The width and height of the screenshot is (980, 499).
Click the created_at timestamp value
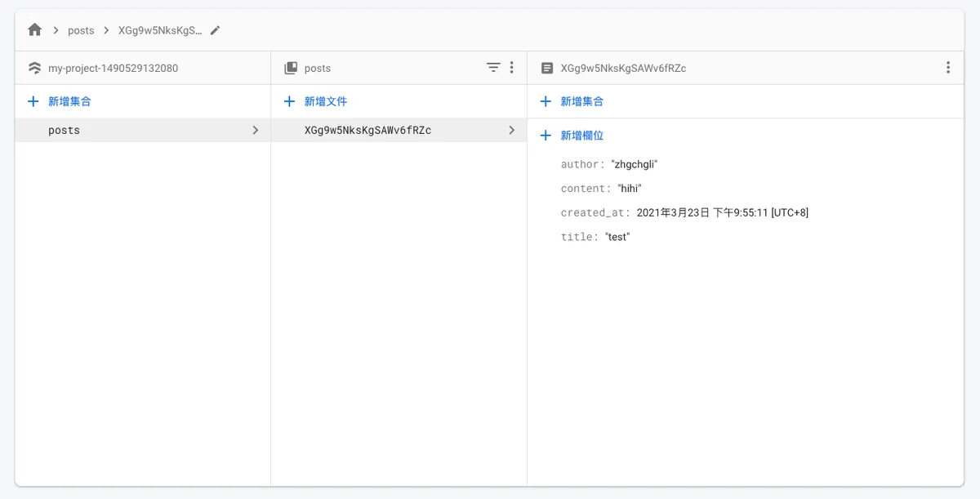(x=722, y=212)
